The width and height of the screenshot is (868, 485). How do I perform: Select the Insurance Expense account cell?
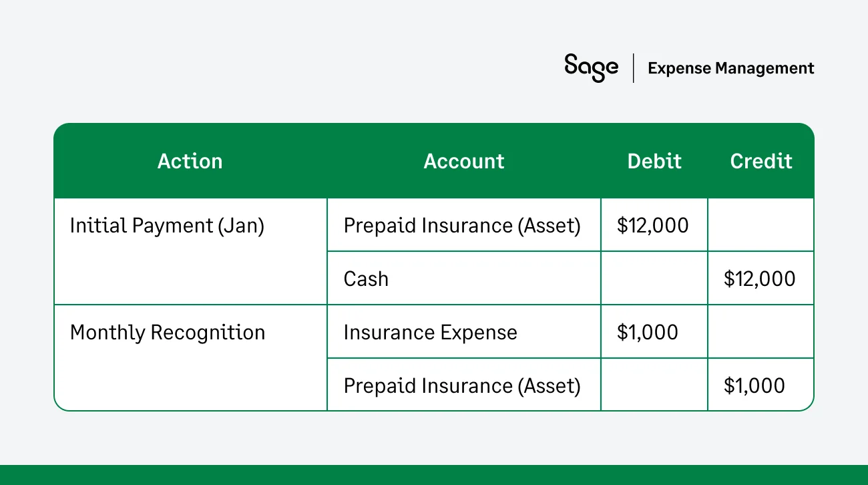pyautogui.click(x=430, y=333)
